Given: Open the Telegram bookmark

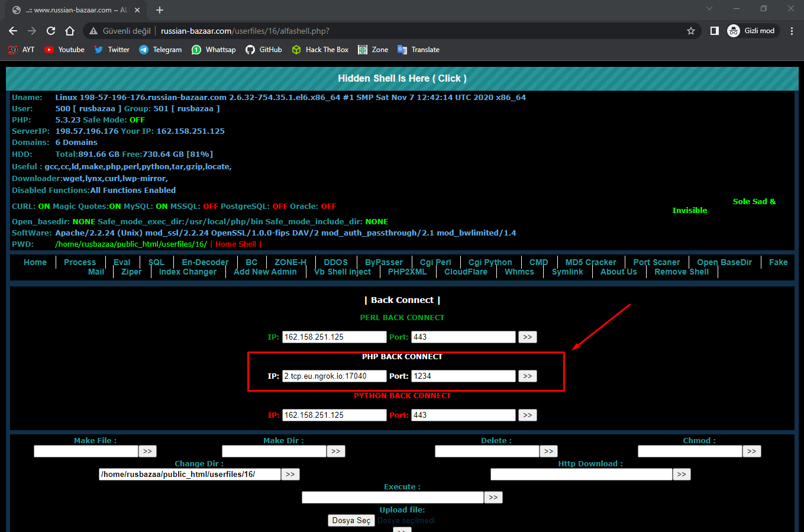Looking at the screenshot, I should 160,50.
